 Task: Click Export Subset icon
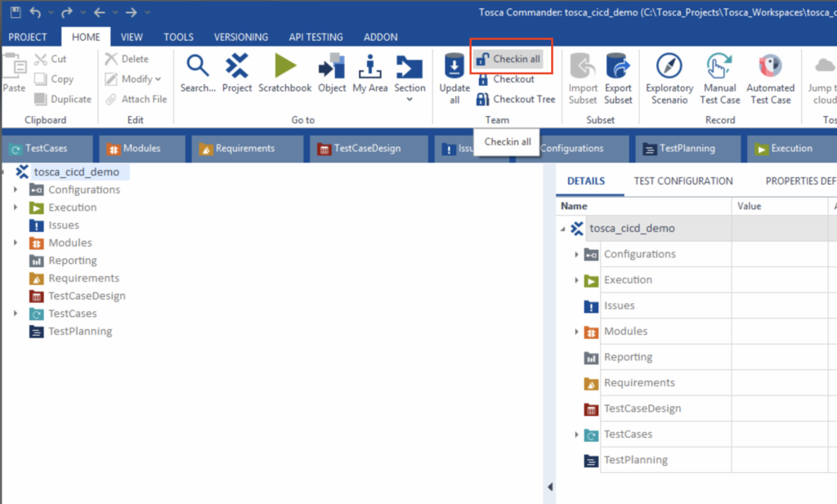tap(618, 78)
